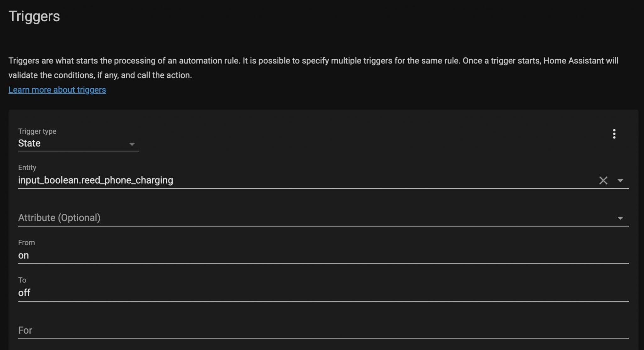The width and height of the screenshot is (644, 350).
Task: Clear the selected entity with X icon
Action: point(603,180)
